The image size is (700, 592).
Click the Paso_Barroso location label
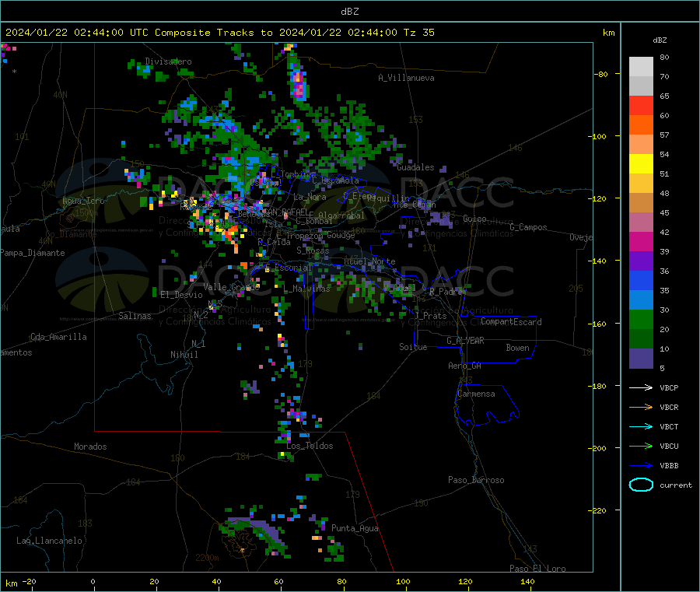(476, 480)
